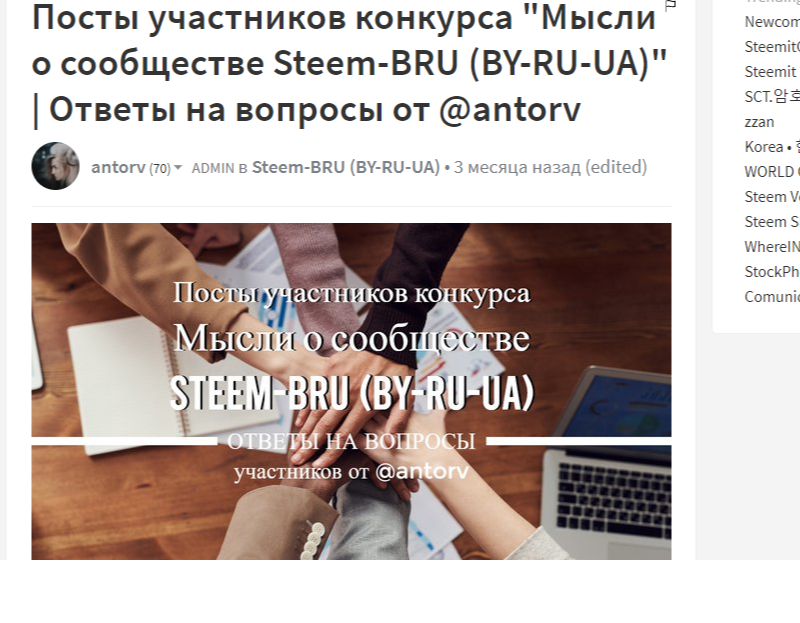
Task: Select the SCT community in sidebar
Action: click(772, 96)
